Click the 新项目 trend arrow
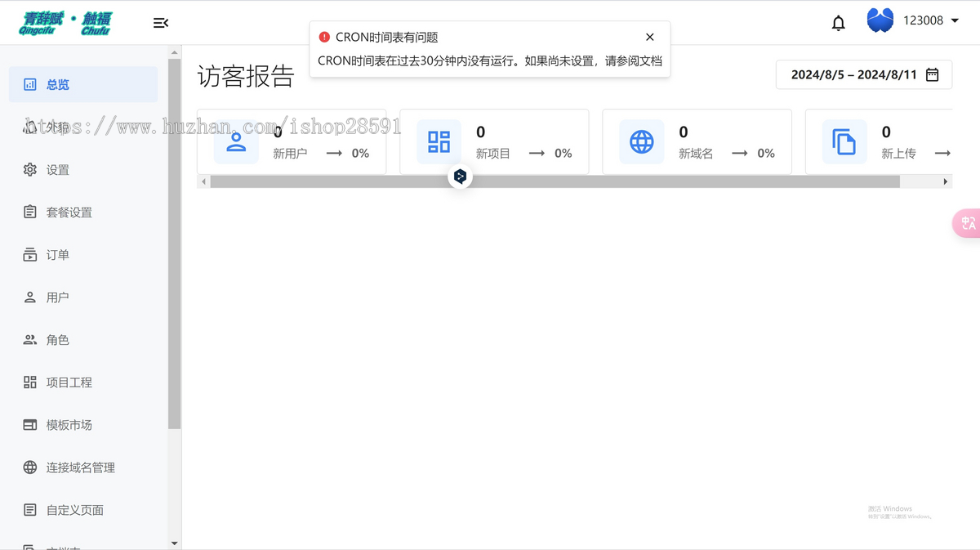This screenshot has height=550, width=980. pos(537,153)
